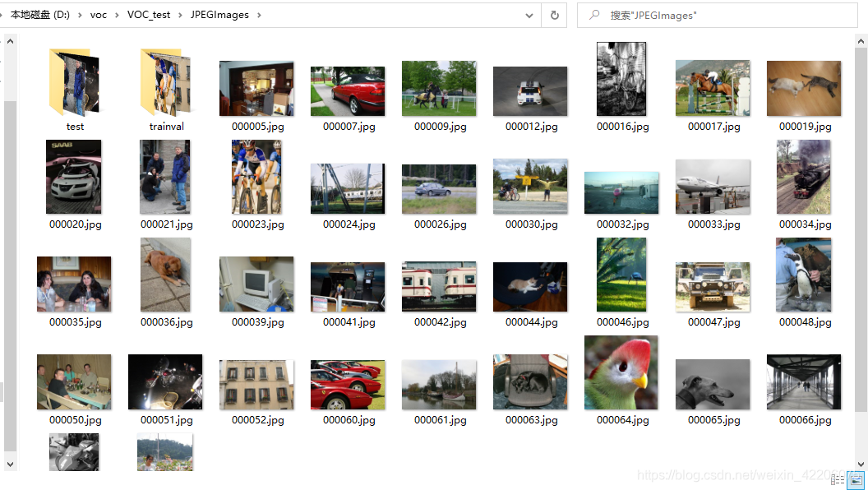Select 000051.jpg motorcycle thumbnail
The image size is (868, 490).
click(165, 382)
